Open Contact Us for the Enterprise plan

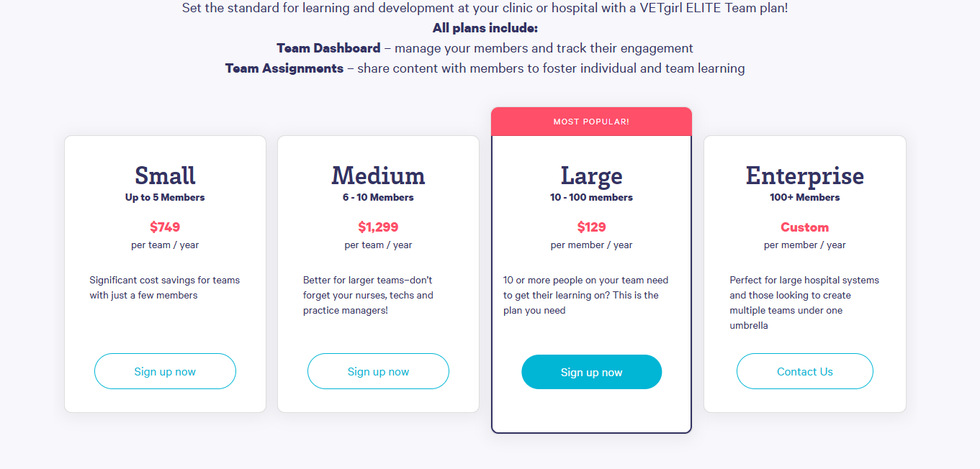tap(805, 371)
